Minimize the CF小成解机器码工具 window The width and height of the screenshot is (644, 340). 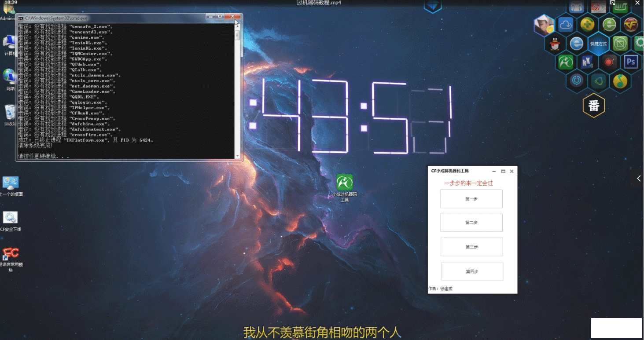[x=494, y=171]
